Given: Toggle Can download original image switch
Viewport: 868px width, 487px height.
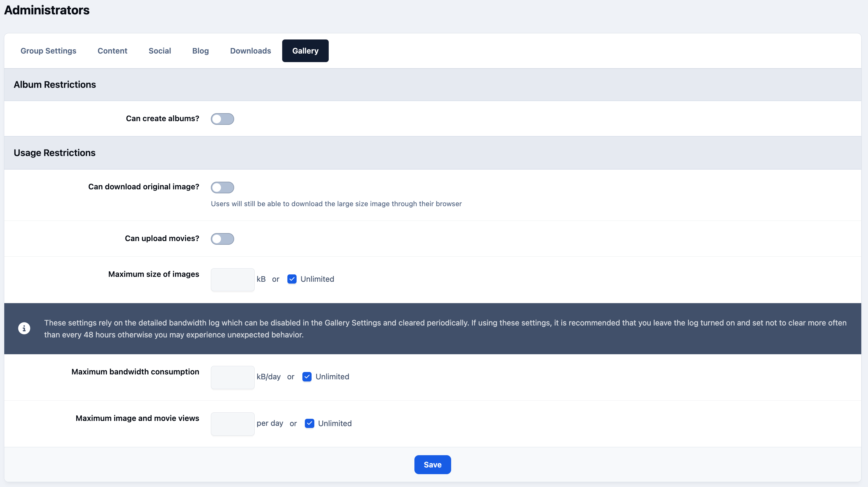Looking at the screenshot, I should coord(223,187).
